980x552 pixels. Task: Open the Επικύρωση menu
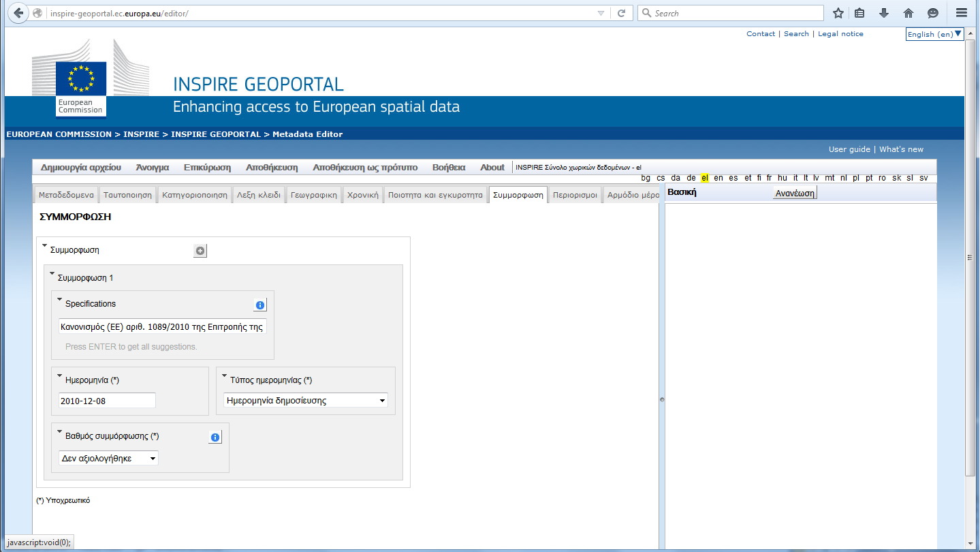coord(207,168)
